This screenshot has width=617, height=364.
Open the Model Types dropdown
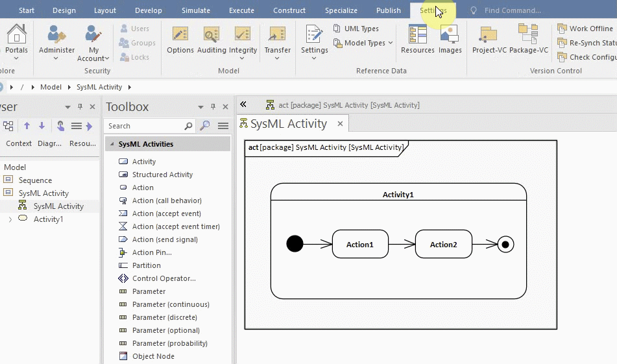363,43
